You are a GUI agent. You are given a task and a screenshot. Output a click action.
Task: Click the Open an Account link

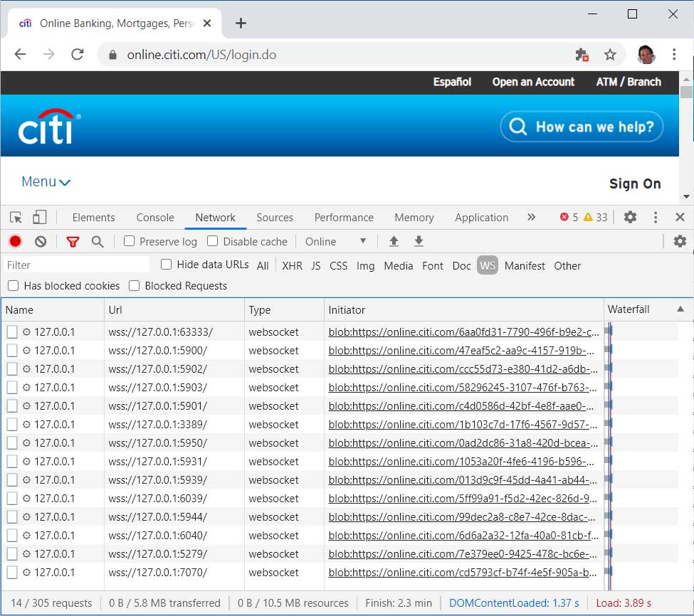coord(533,82)
